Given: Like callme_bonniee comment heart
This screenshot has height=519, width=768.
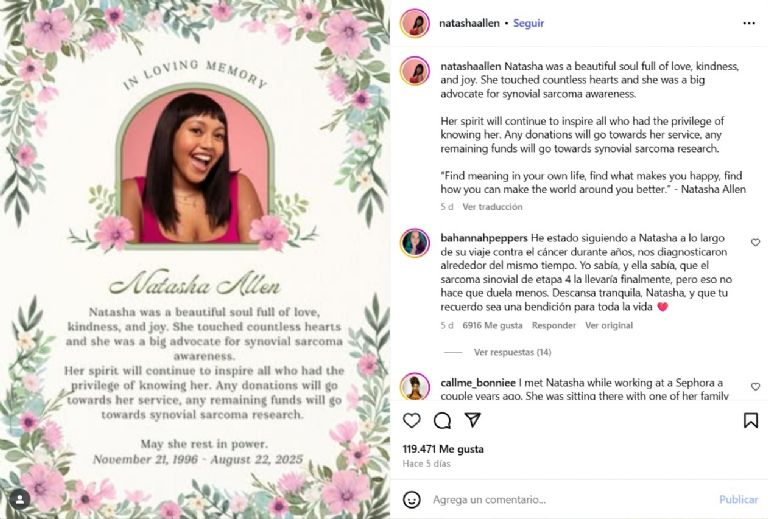Looking at the screenshot, I should click(755, 387).
